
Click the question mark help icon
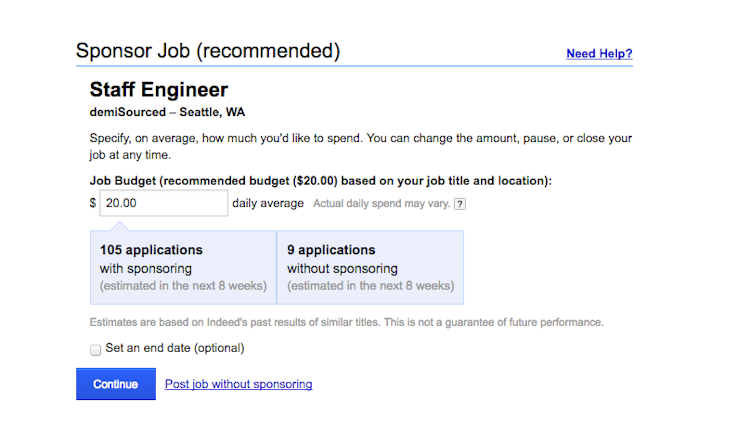point(460,204)
